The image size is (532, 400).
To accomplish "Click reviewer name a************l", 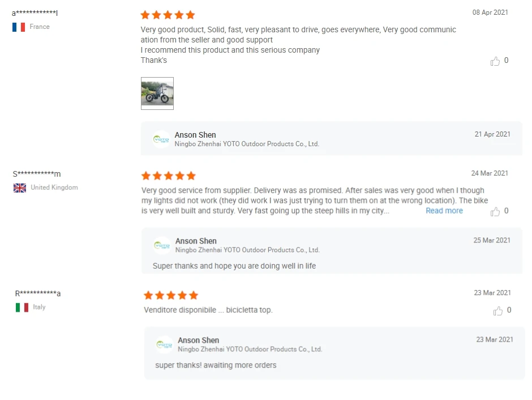I will 35,13.
